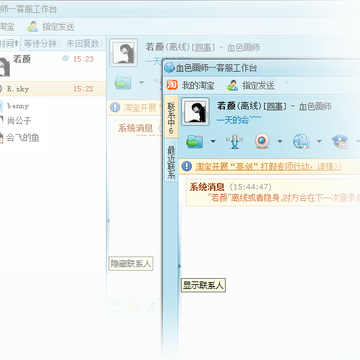The image size is (360, 360).
Task: Click 若颜's avatar in the back window chat header
Action: [124, 53]
